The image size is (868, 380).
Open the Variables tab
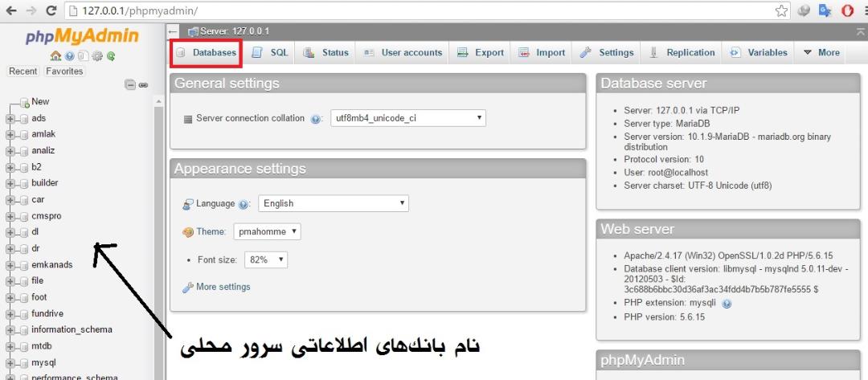pos(759,52)
